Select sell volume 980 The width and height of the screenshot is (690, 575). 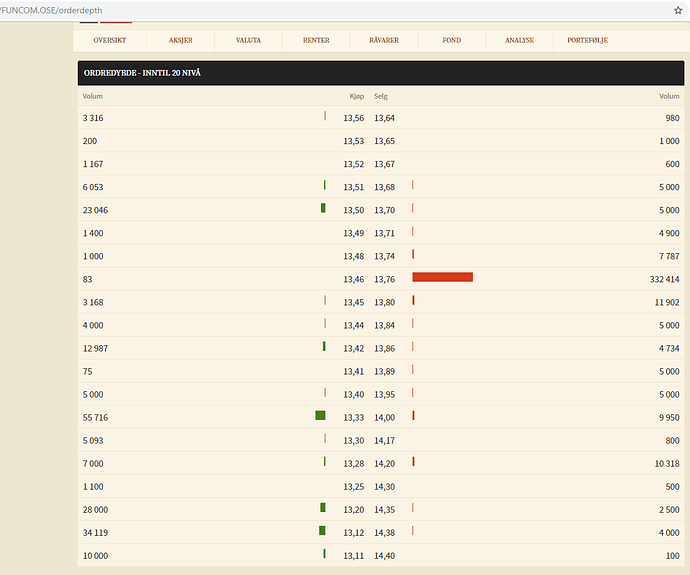[x=672, y=118]
